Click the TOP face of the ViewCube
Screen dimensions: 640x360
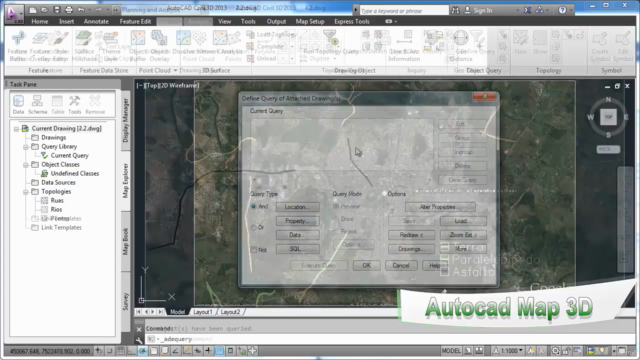click(x=608, y=117)
